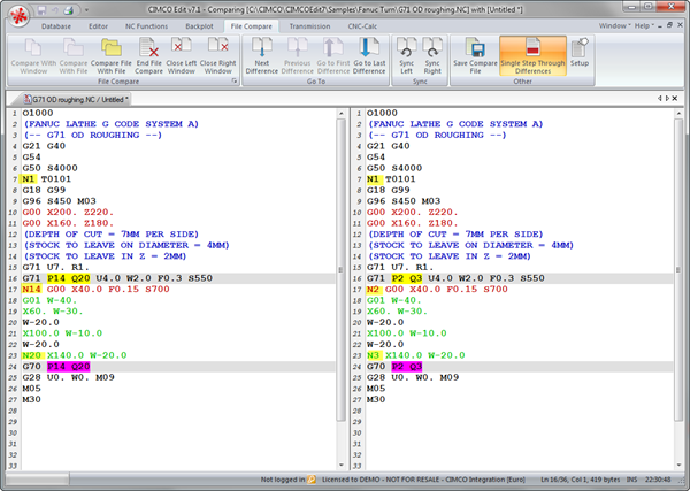Click the Save icon in the quick access toolbar
Viewport: 690px width, 491px height.
pos(42,10)
